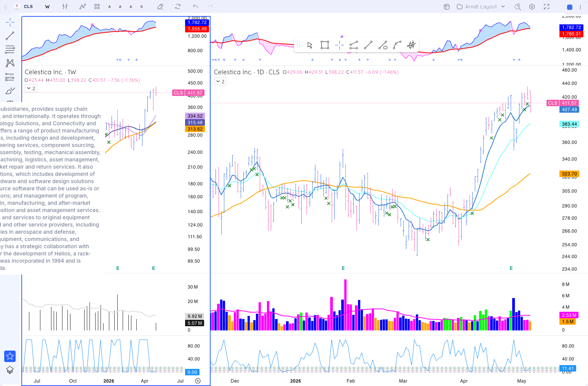This screenshot has width=588, height=386.
Task: Click the 2.53 M volume average label
Action: pyautogui.click(x=569, y=315)
